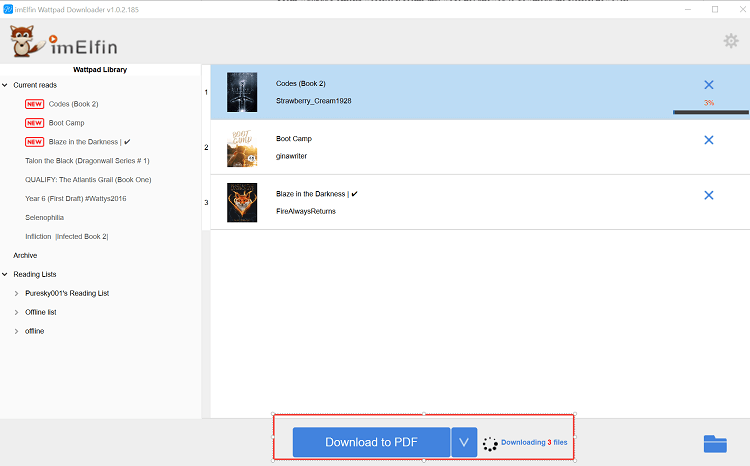Image resolution: width=750 pixels, height=466 pixels.
Task: Collapse the Reading Lists section
Action: coord(5,274)
